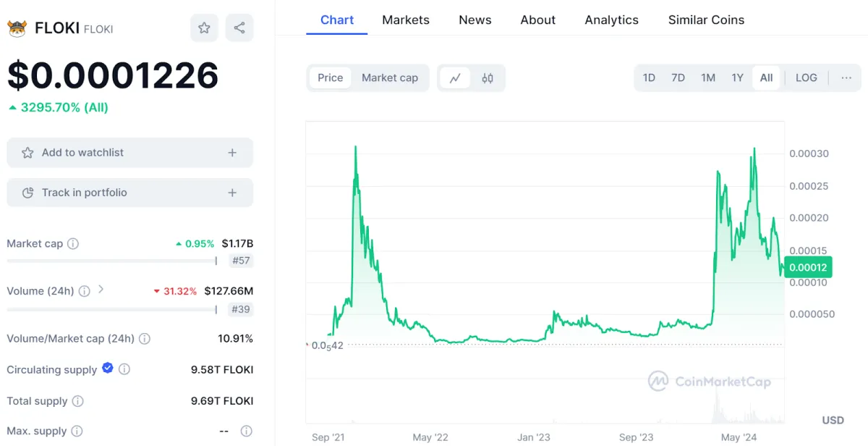The height and width of the screenshot is (446, 868).
Task: Click the Total supply info icon
Action: tap(78, 401)
